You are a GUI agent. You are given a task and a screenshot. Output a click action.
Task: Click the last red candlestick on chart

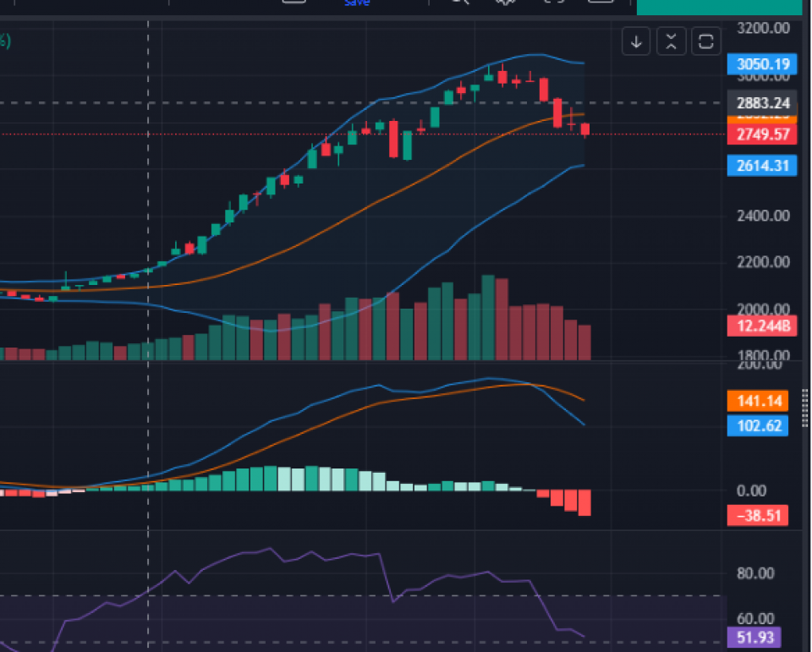tap(585, 129)
